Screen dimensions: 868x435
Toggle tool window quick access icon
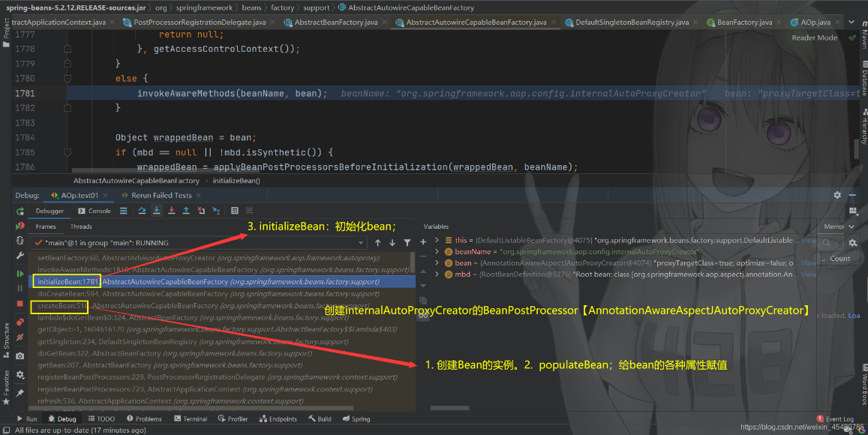[6, 430]
